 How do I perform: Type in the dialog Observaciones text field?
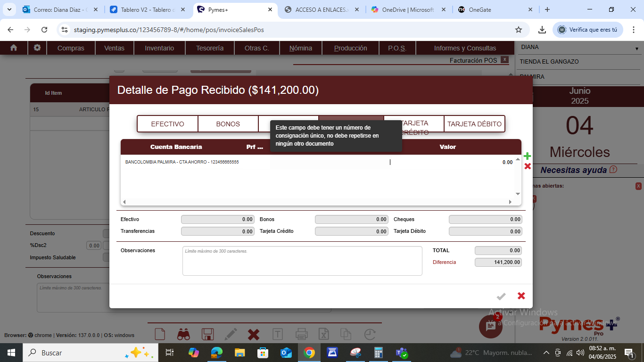(x=302, y=261)
